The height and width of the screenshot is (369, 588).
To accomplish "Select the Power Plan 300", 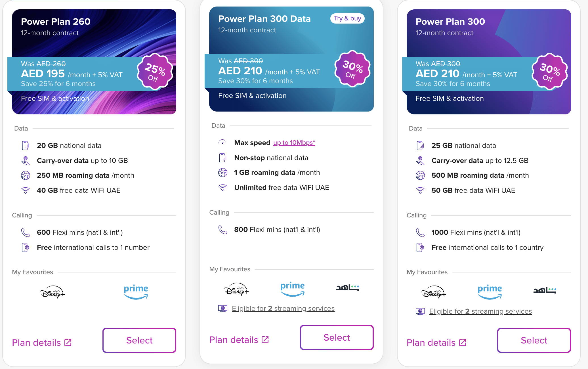I will tap(534, 340).
